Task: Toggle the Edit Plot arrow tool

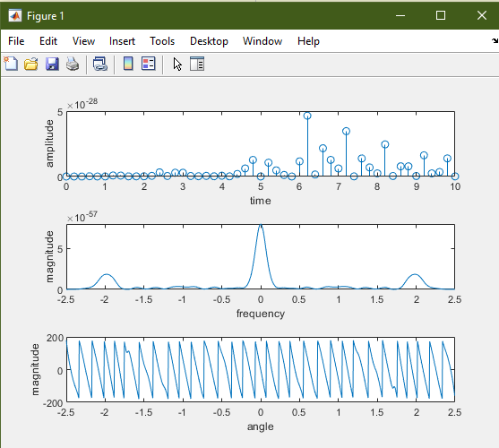Action: tap(177, 65)
